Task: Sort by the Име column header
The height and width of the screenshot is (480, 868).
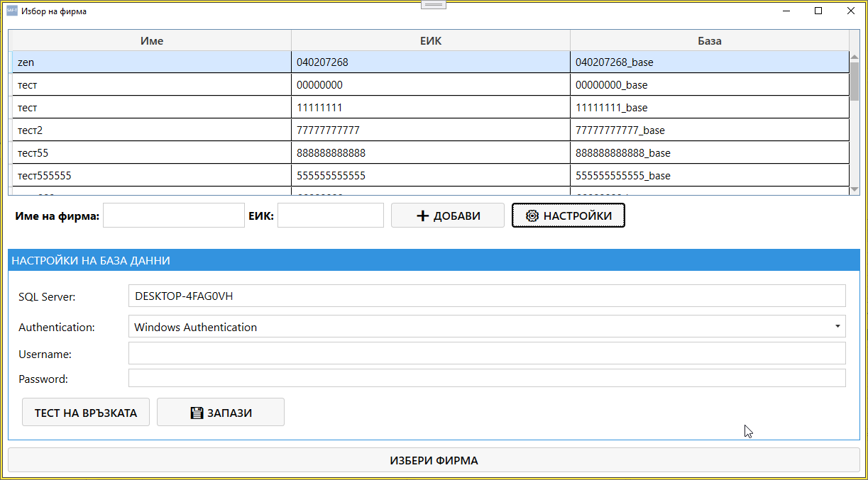Action: (x=152, y=40)
